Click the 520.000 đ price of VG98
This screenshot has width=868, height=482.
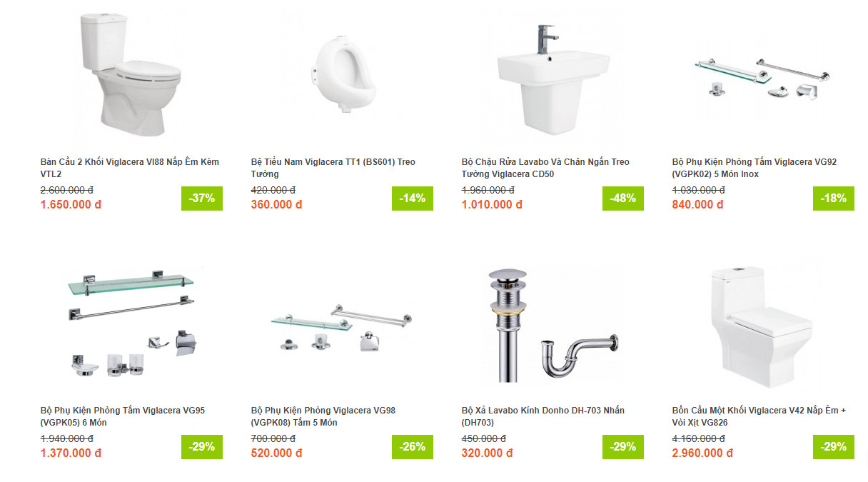277,453
